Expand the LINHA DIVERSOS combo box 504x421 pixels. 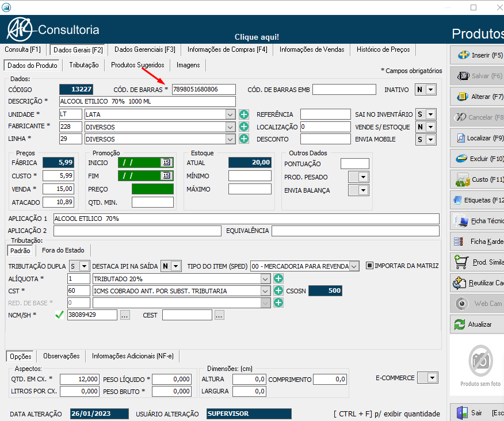(x=230, y=139)
